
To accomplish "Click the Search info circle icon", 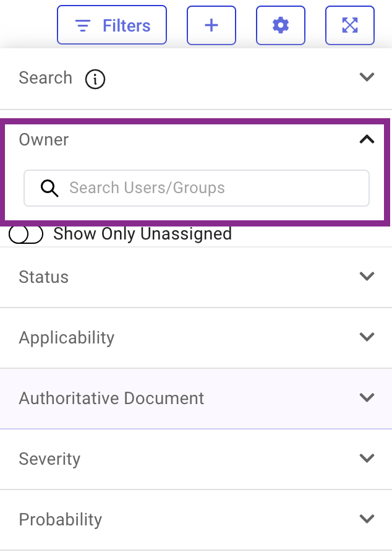I will [x=95, y=79].
